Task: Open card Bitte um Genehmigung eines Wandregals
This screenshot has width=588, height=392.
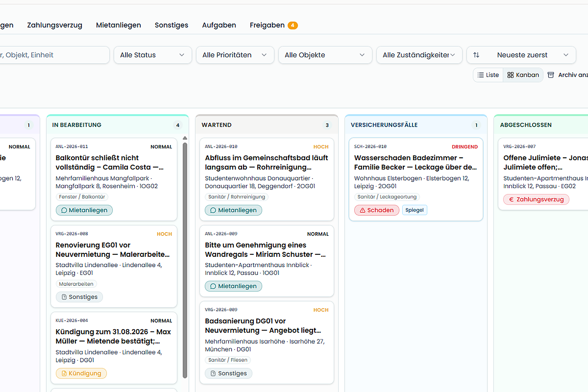Action: 267,261
